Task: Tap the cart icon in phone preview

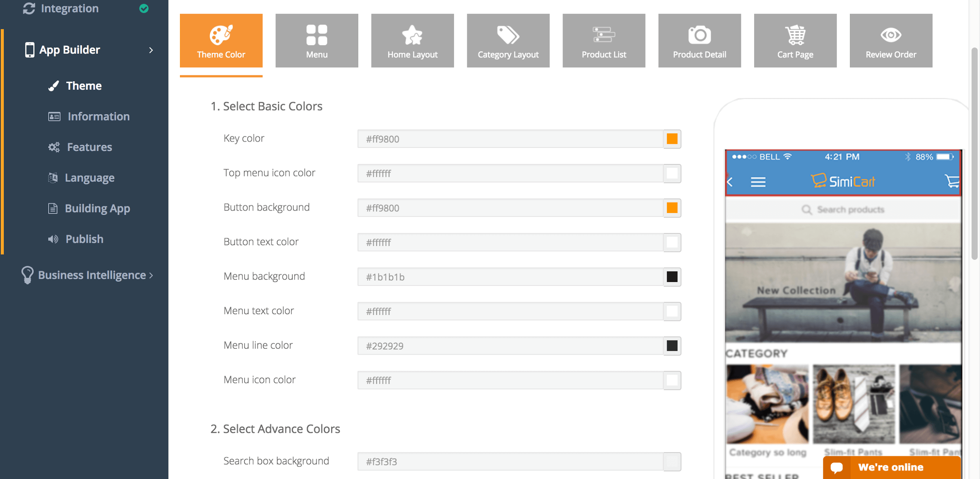Action: [x=952, y=181]
